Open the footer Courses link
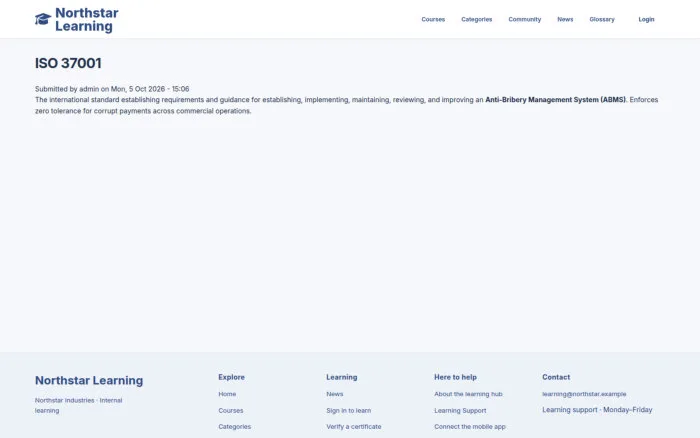Image resolution: width=700 pixels, height=438 pixels. 231,410
